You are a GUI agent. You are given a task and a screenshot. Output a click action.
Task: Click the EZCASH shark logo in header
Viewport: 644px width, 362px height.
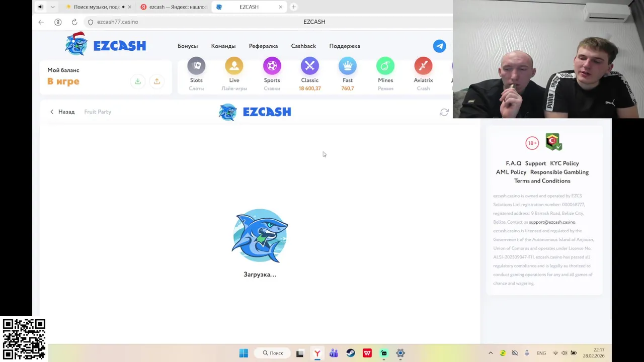click(106, 44)
